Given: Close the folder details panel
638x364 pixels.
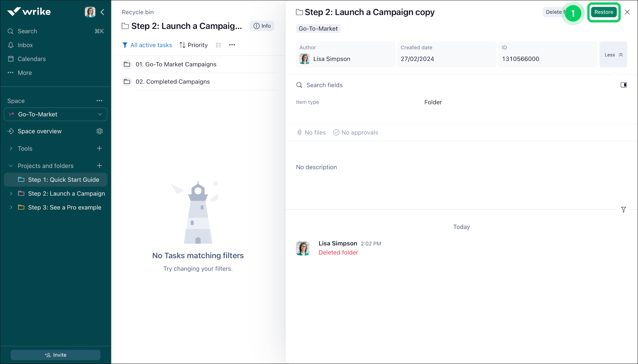Looking at the screenshot, I should click(x=627, y=12).
